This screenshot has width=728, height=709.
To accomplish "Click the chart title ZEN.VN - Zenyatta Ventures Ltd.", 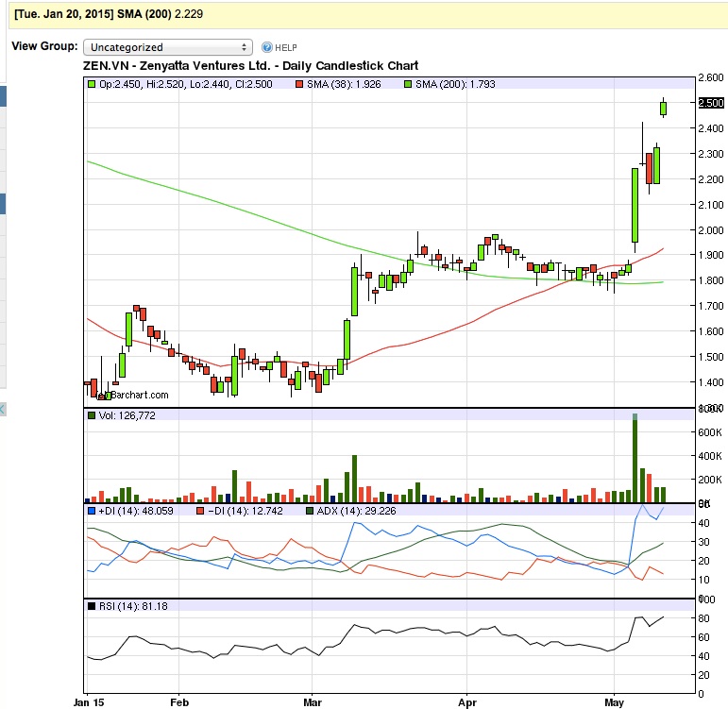I will pyautogui.click(x=251, y=66).
